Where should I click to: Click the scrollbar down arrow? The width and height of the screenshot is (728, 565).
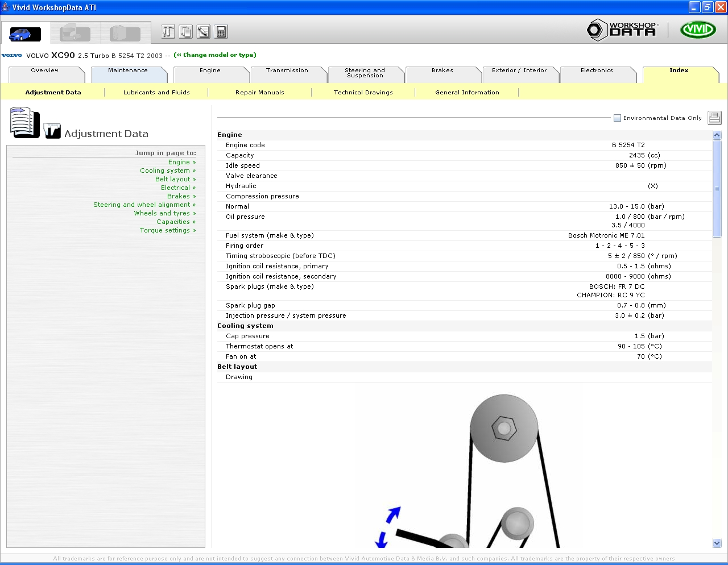pos(717,543)
